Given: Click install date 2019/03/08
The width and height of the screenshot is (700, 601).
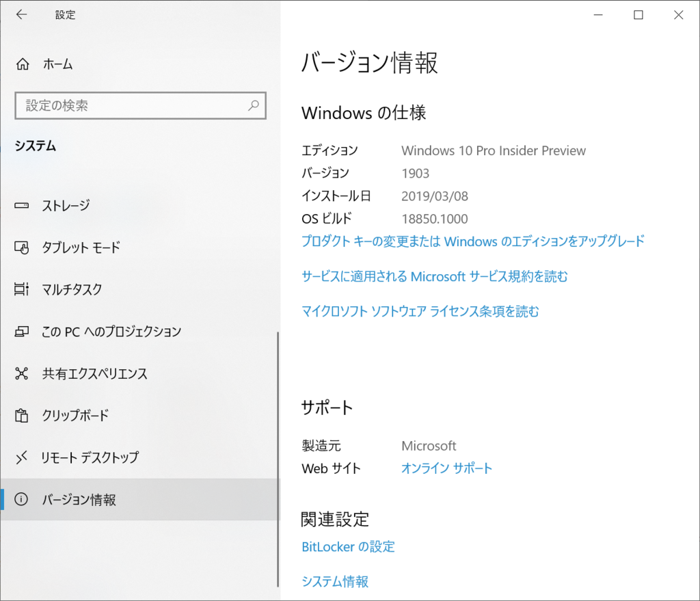Looking at the screenshot, I should tap(434, 196).
